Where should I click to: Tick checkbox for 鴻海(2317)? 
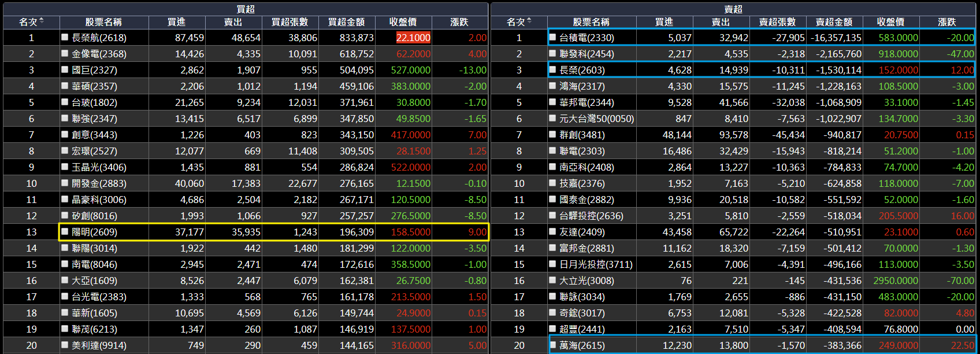pos(552,86)
